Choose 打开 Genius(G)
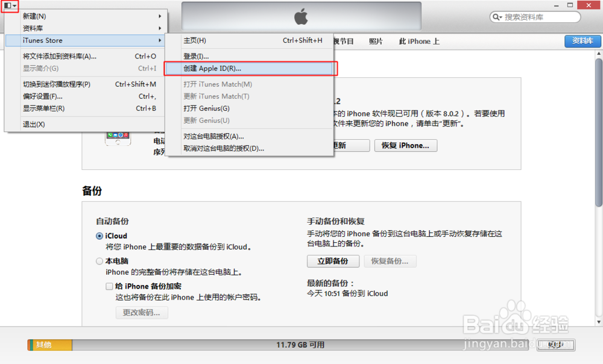Screen dimensions: 603x364 coord(250,108)
